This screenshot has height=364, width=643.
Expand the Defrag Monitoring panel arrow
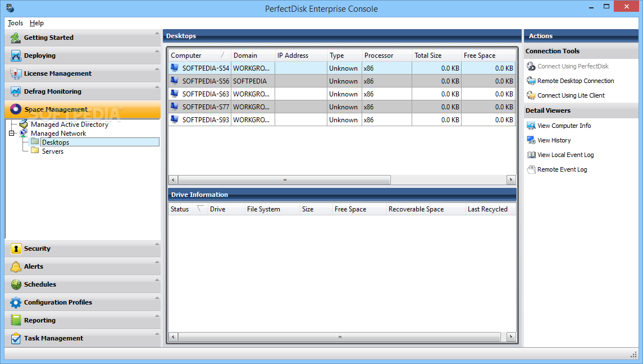pos(157,87)
